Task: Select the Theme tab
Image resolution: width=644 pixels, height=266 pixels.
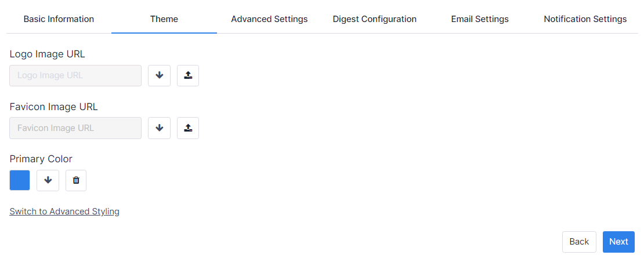Action: coord(164,19)
